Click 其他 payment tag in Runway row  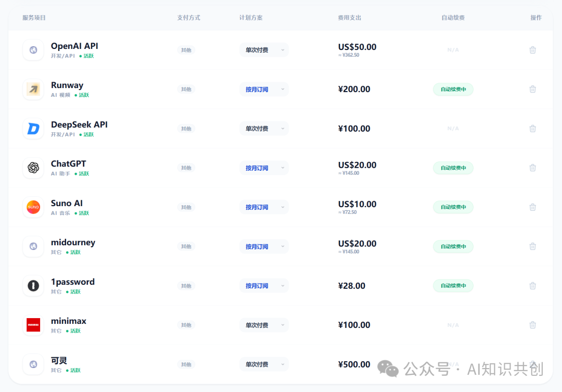(186, 89)
